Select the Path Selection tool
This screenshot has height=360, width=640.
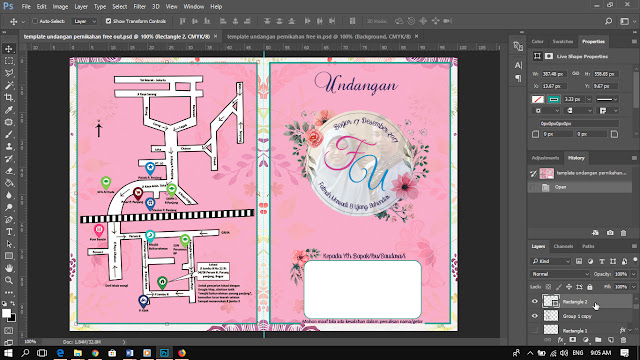9,244
